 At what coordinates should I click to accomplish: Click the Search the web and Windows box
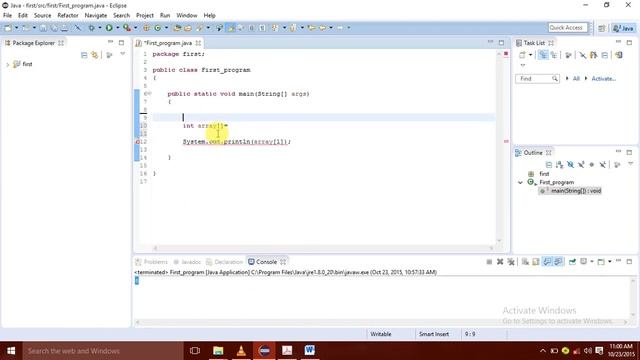[x=103, y=351]
